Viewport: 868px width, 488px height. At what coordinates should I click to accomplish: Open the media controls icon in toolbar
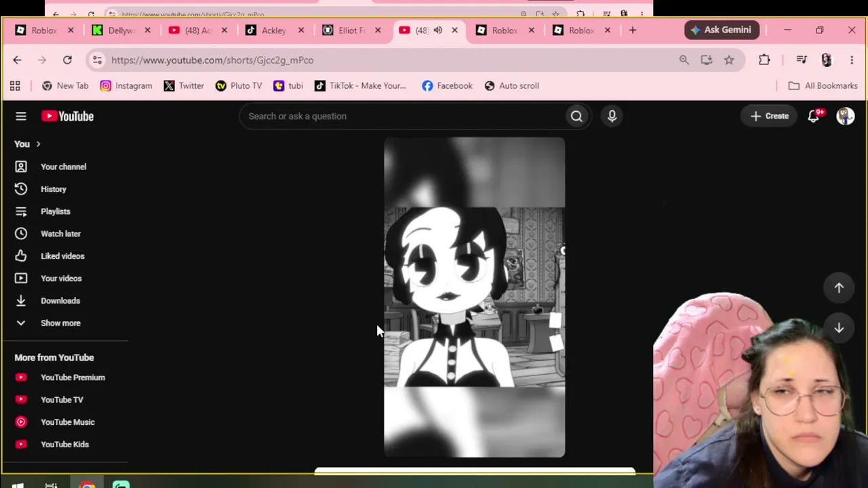pyautogui.click(x=802, y=60)
